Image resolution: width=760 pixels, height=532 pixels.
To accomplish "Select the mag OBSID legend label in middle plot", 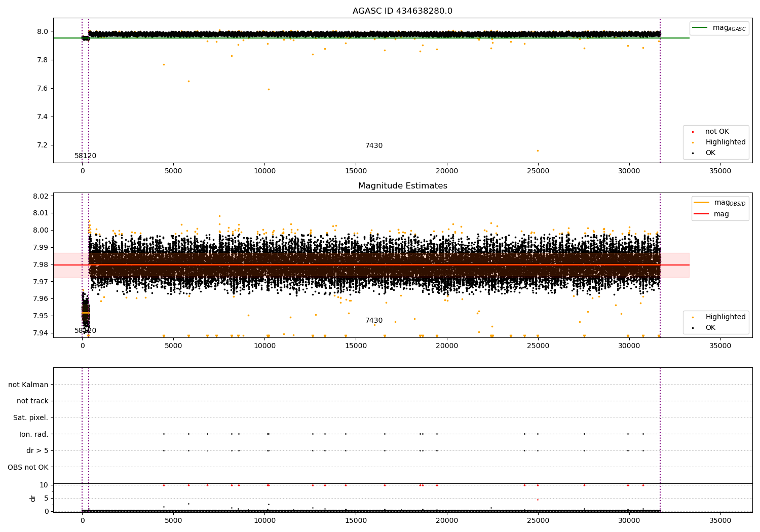I will (730, 203).
